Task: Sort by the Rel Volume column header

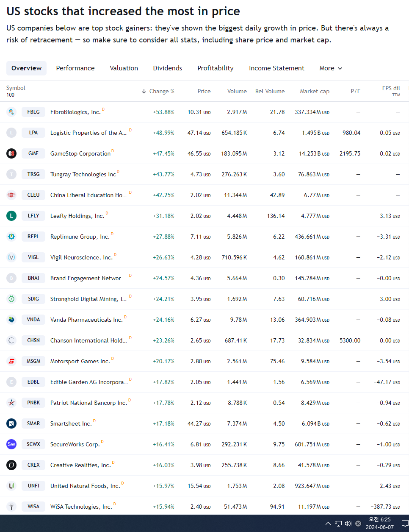Action: (270, 91)
